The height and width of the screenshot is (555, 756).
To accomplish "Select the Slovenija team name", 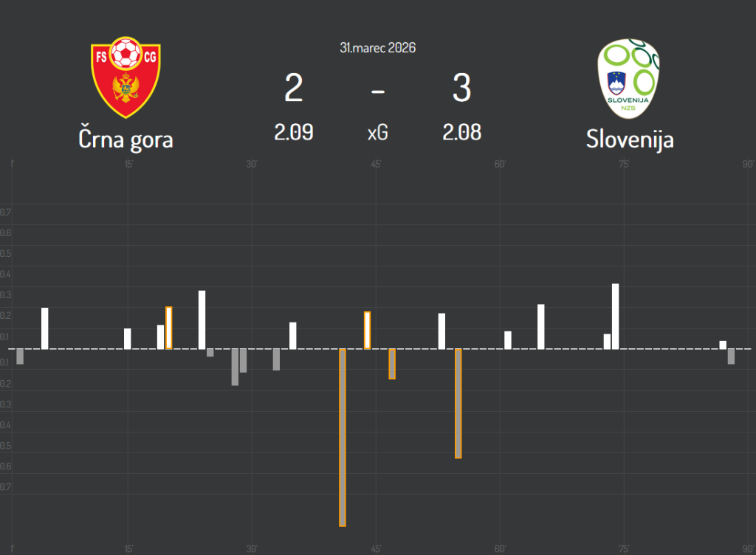I will [630, 139].
